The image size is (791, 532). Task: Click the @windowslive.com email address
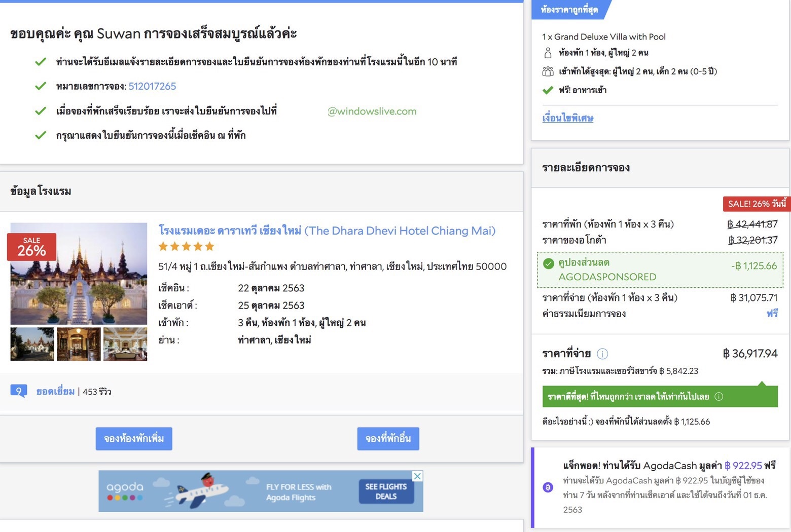(372, 111)
